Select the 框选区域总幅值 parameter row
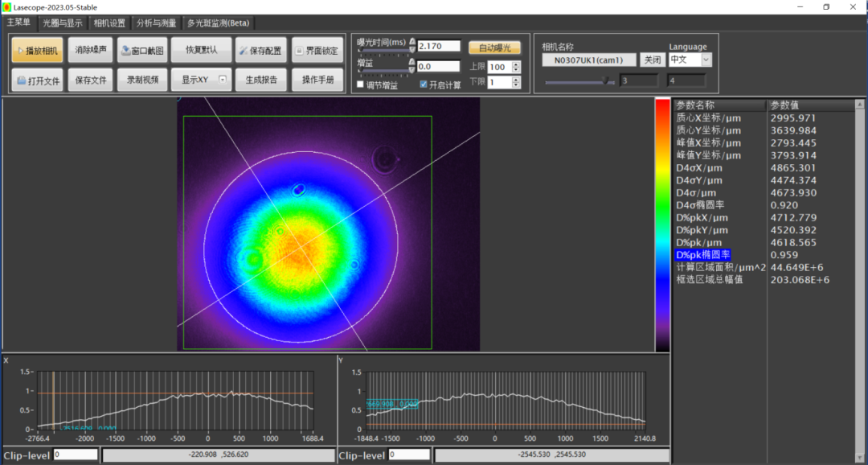 pos(764,280)
